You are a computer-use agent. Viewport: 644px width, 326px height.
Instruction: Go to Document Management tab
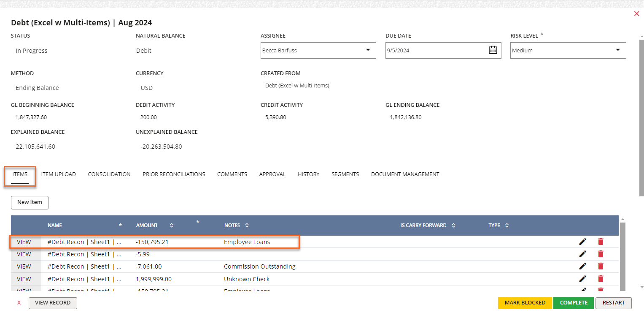[405, 174]
